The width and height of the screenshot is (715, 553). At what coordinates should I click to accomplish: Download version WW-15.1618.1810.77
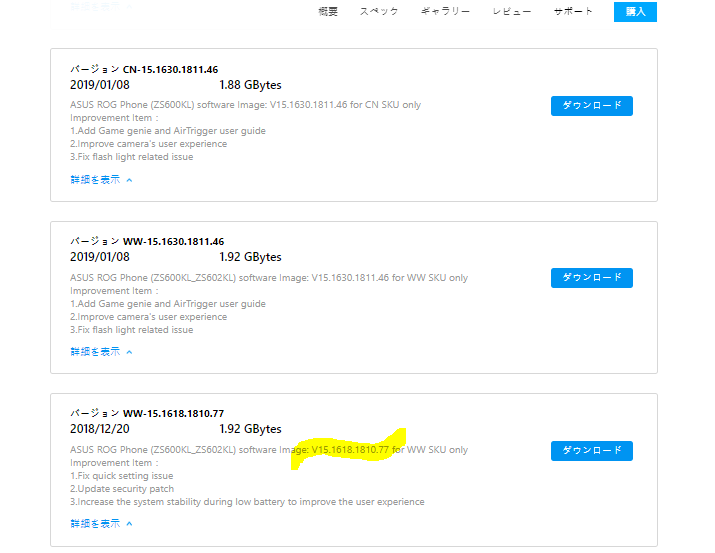[x=591, y=450]
